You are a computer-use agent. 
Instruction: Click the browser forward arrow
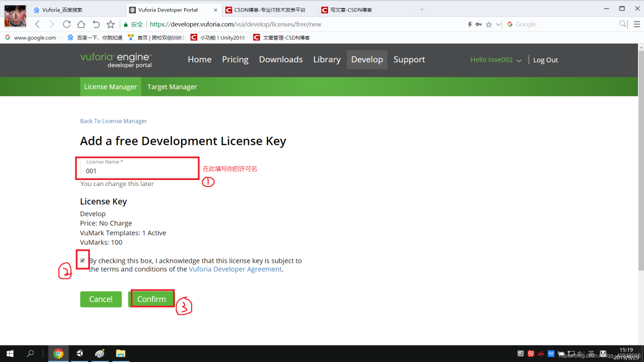[52, 24]
